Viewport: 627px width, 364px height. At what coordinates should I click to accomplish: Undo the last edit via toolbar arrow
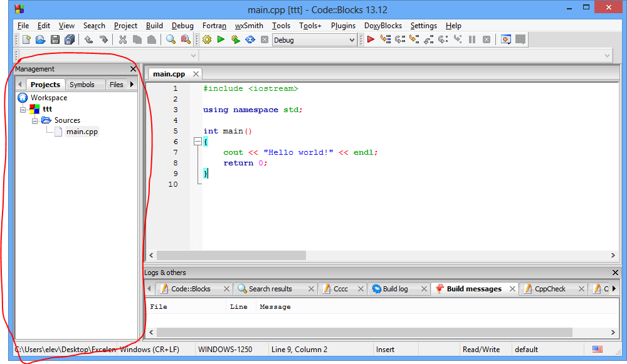tap(89, 39)
